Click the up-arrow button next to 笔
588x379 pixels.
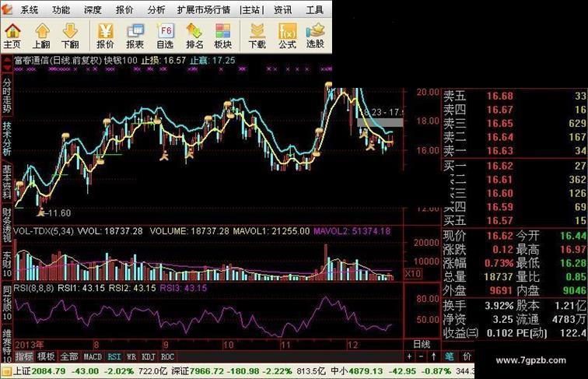click(434, 356)
